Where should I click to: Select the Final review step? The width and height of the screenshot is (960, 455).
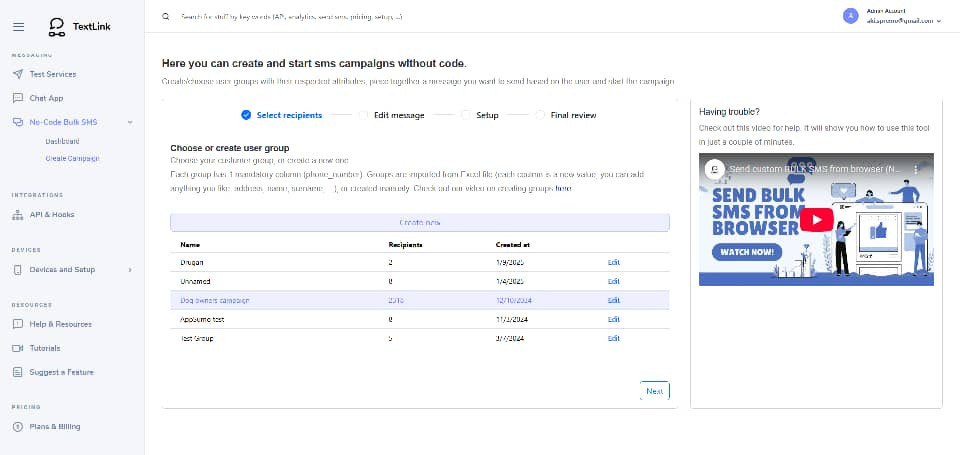pos(566,115)
